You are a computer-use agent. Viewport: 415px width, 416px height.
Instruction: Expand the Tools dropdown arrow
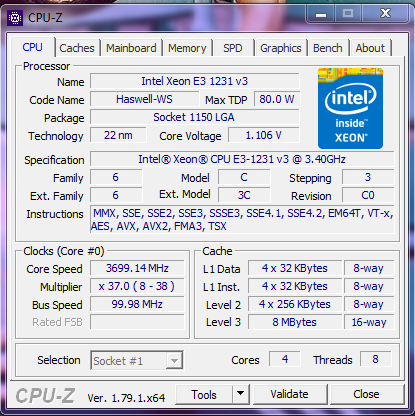(x=240, y=395)
